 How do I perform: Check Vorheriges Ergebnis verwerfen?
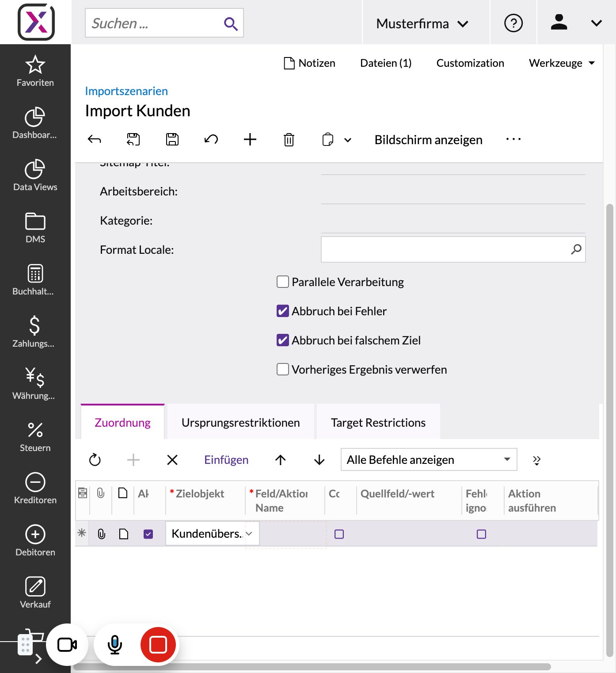tap(283, 369)
